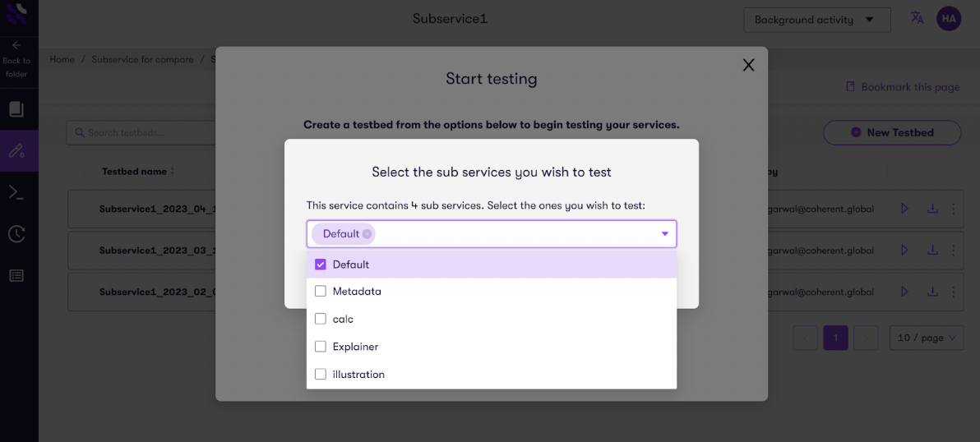This screenshot has height=442, width=980.
Task: Check the Metadata sub service
Action: 321,292
